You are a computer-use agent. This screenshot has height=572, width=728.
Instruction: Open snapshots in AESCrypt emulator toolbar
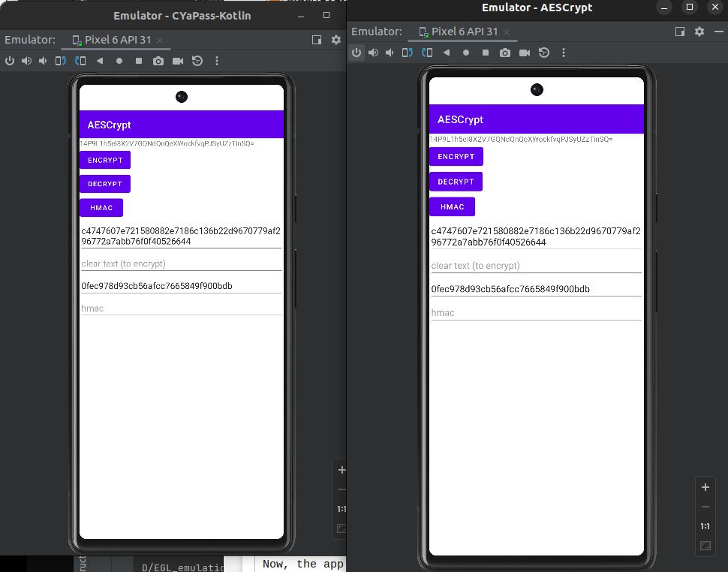pyautogui.click(x=544, y=53)
